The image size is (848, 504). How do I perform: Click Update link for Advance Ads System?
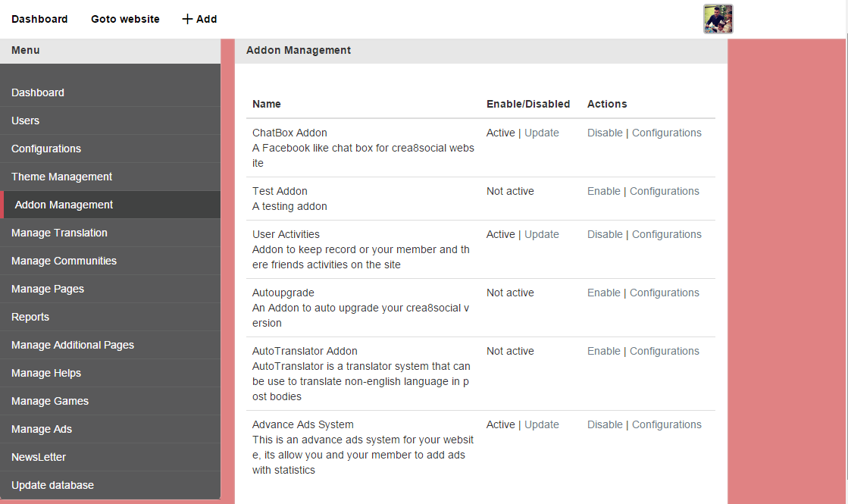(x=541, y=425)
